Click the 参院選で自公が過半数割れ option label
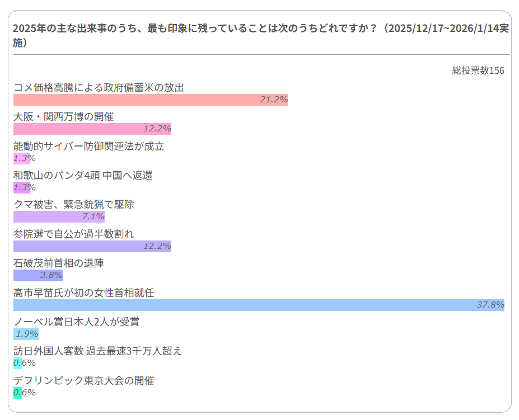This screenshot has width=519, height=420. (73, 234)
